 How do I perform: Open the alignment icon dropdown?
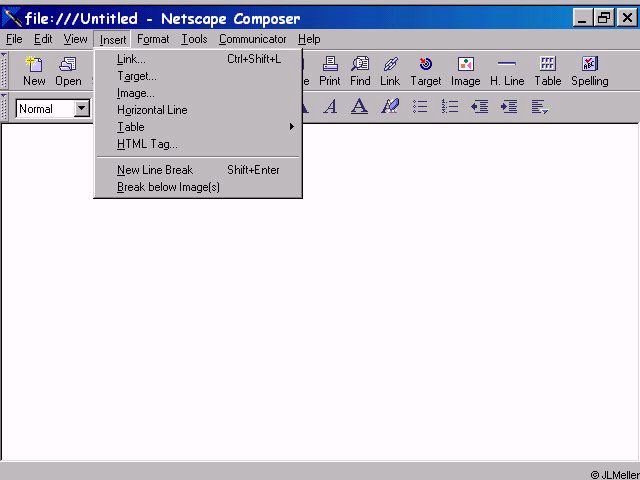(540, 107)
